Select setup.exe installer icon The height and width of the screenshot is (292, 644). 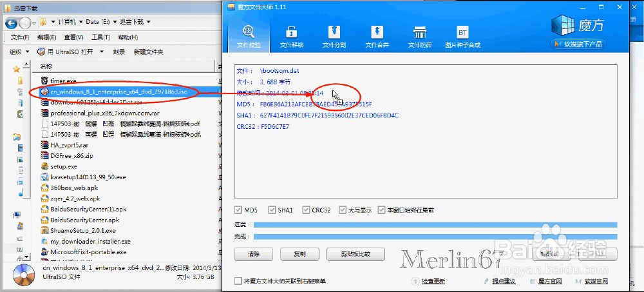[45, 166]
